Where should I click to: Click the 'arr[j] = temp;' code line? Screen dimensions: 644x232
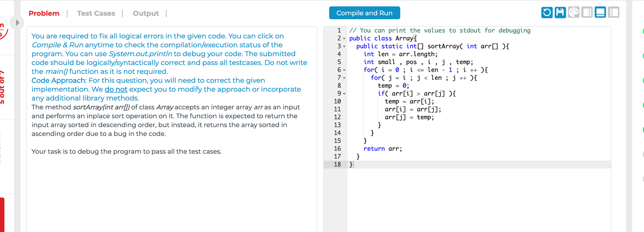coord(409,117)
